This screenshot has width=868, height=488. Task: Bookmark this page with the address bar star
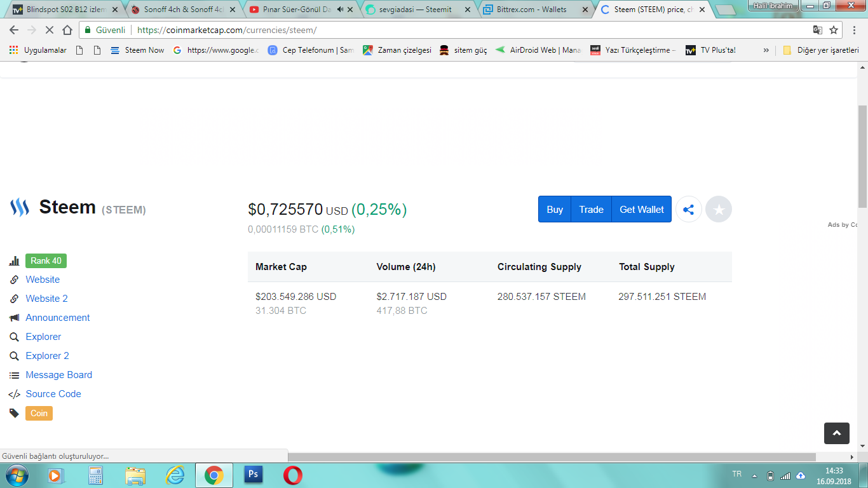point(834,30)
